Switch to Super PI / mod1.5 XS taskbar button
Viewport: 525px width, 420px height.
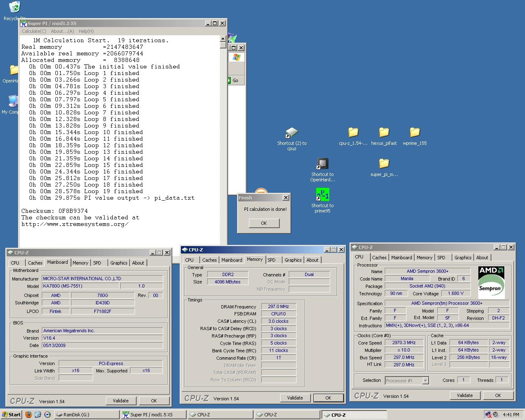coord(153,415)
